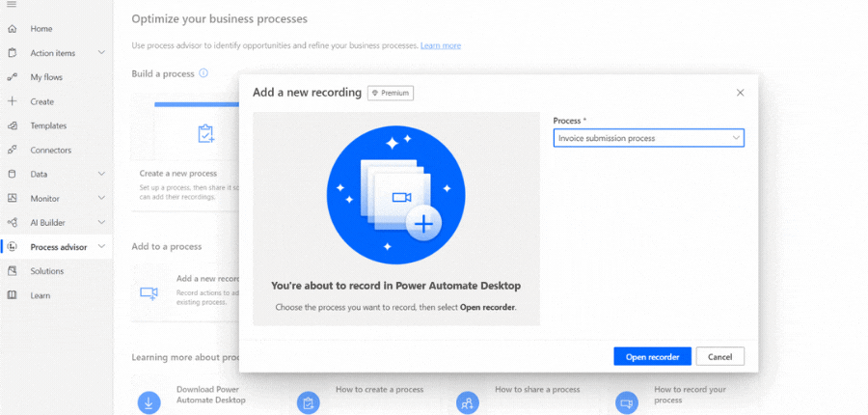The image size is (868, 415).
Task: Click the Create a new process clipboard icon
Action: click(x=206, y=133)
